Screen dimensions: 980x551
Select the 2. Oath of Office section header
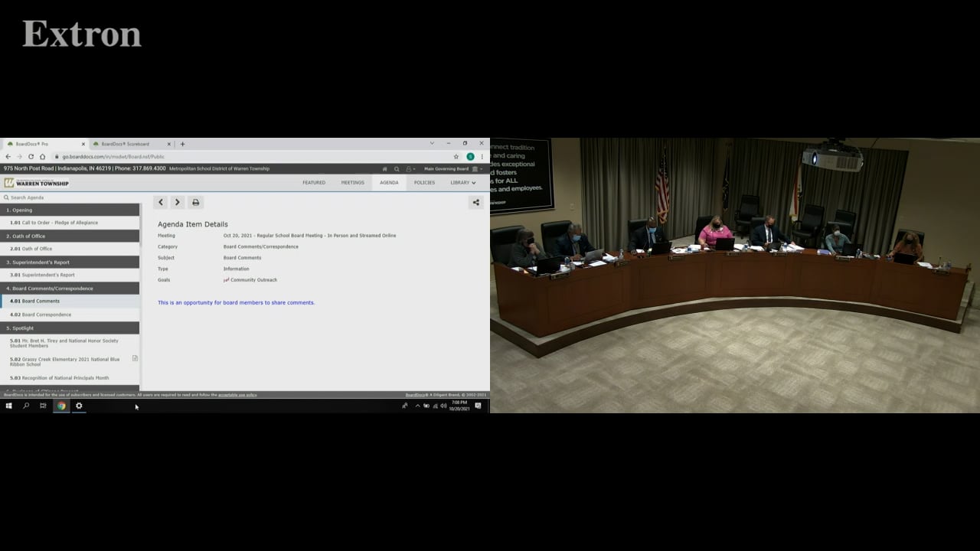[x=70, y=236]
